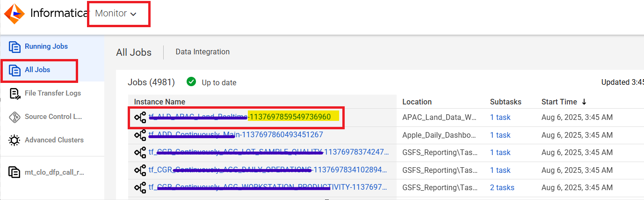Screen dimensions: 644x200
Task: Click the Informatica logo icon
Action: click(x=14, y=14)
